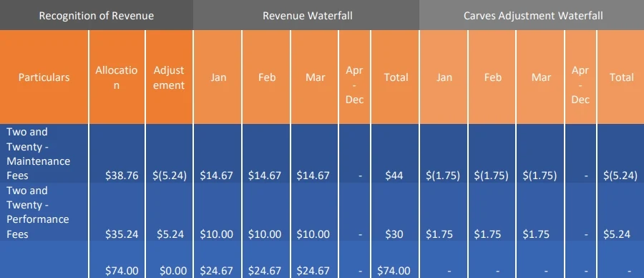644x278 pixels.
Task: Click the "Recognition of Revenue" group header
Action: click(x=97, y=16)
